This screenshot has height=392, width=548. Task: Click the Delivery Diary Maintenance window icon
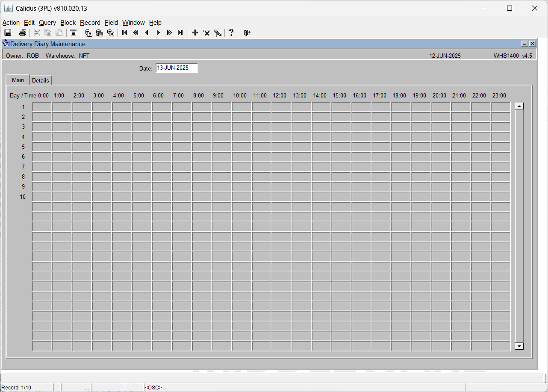point(6,44)
